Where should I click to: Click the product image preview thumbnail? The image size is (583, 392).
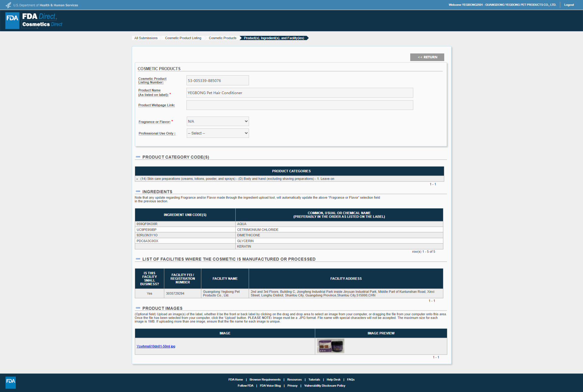(331, 346)
